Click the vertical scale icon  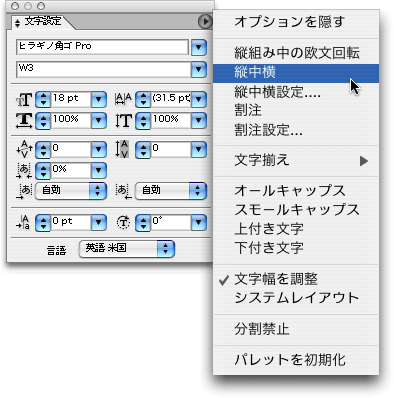coord(123,120)
